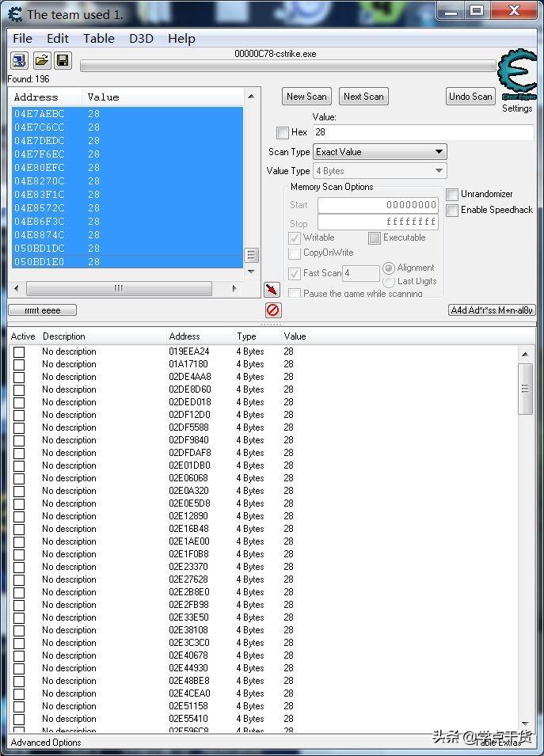Click the Cheat Engine title bar icon
The height and width of the screenshot is (756, 544).
tap(15, 13)
